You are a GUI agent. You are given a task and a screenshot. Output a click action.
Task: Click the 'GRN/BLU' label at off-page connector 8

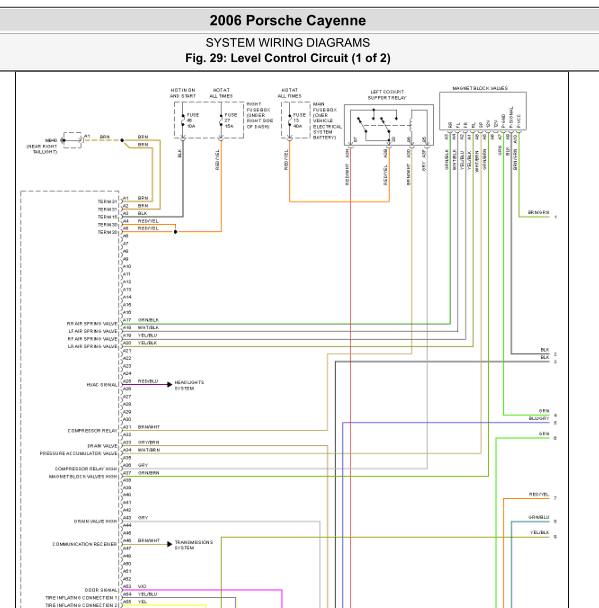tap(539, 517)
